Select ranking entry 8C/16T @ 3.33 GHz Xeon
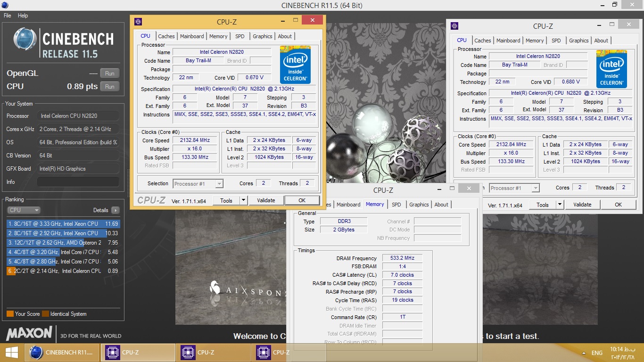644x362 pixels. coord(63,224)
